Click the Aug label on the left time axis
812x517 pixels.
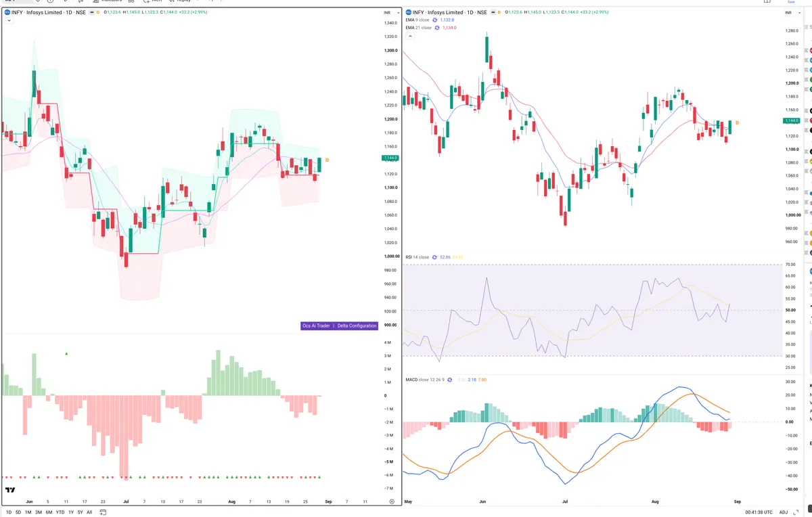[232, 501]
